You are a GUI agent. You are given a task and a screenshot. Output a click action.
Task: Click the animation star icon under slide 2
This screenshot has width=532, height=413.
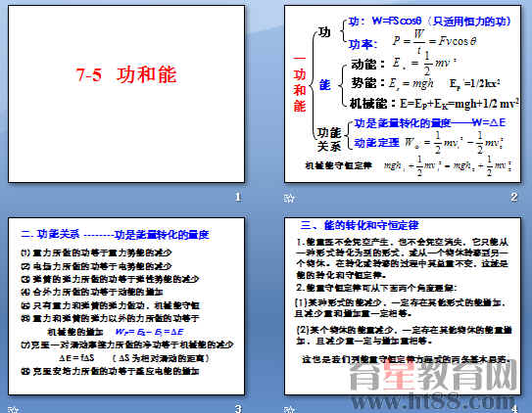click(x=289, y=198)
